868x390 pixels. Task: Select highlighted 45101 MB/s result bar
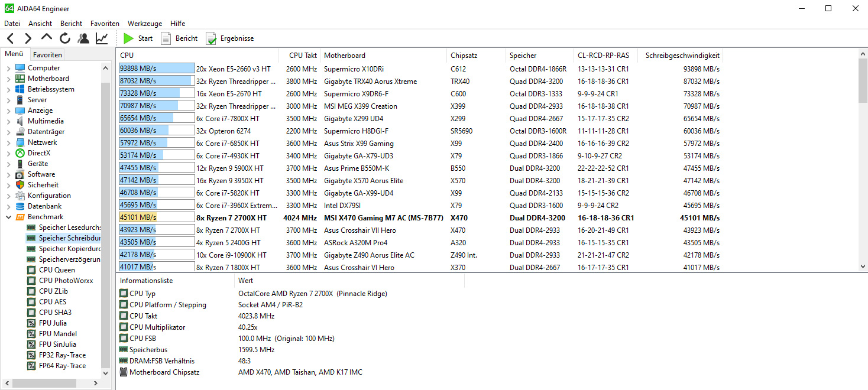[157, 217]
